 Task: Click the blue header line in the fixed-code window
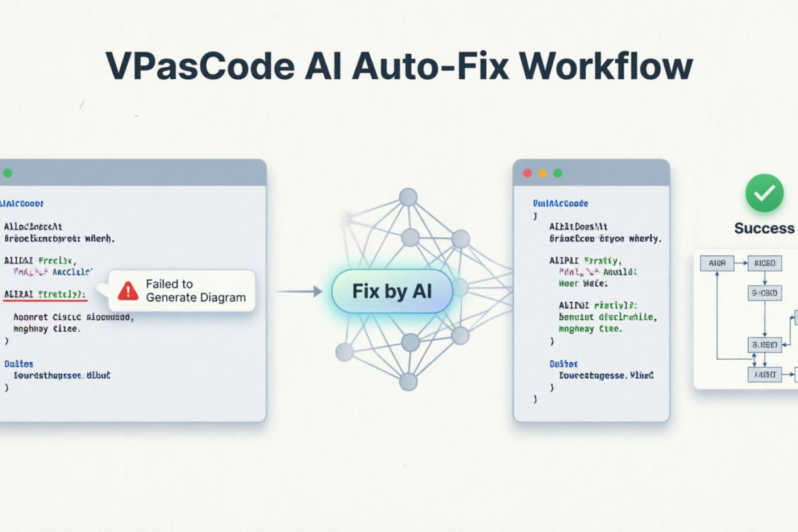click(x=561, y=203)
